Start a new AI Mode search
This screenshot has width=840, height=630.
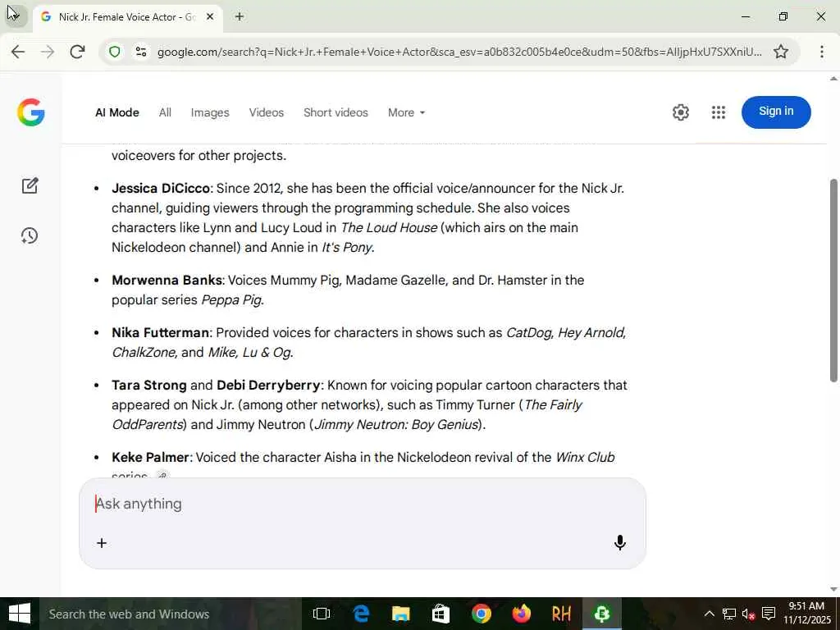coord(30,186)
